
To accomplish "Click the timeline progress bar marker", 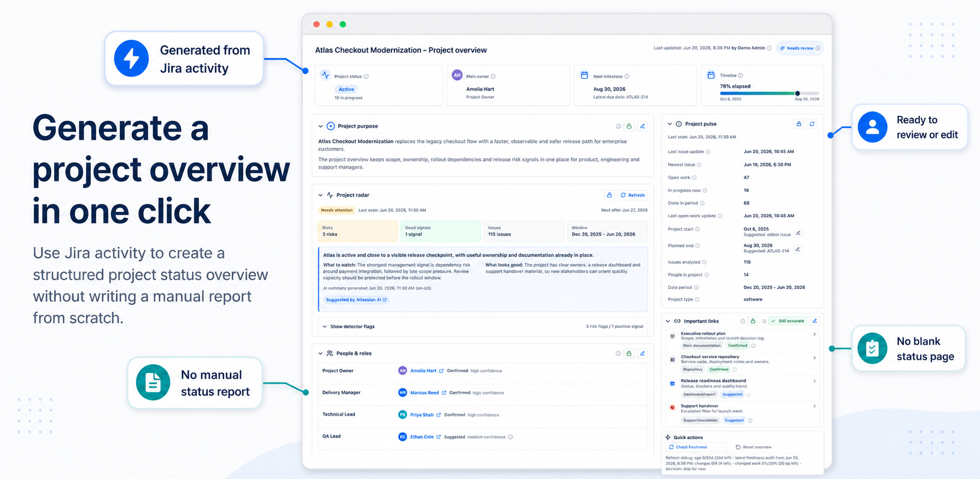I will (x=797, y=93).
